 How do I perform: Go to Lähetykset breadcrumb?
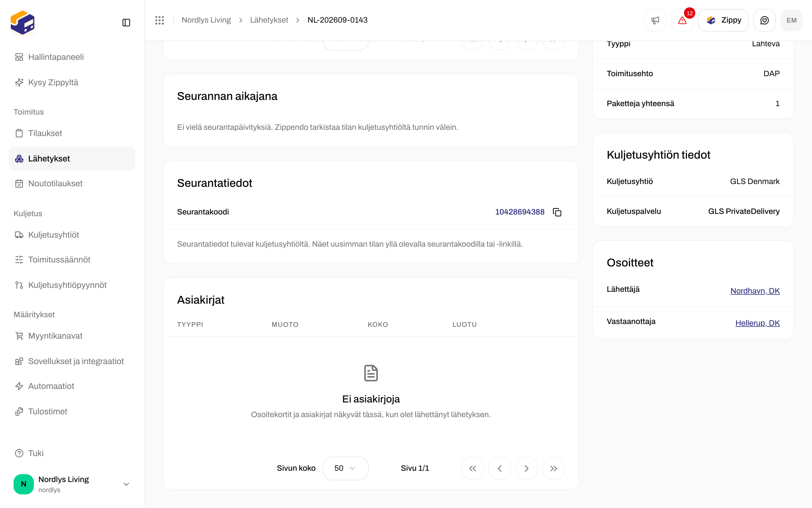click(x=269, y=20)
